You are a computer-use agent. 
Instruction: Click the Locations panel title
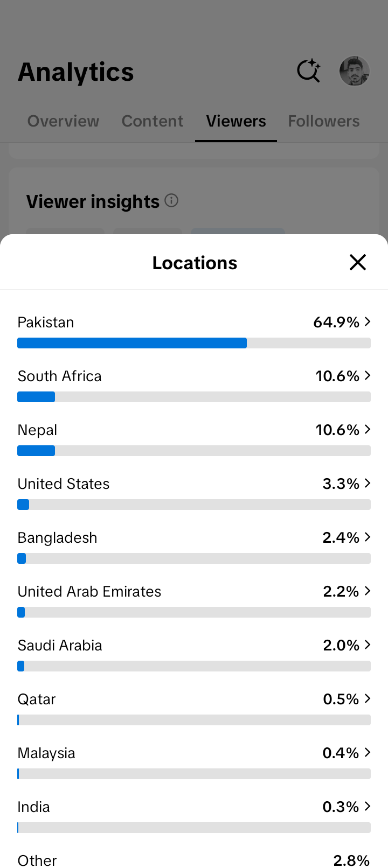[195, 263]
